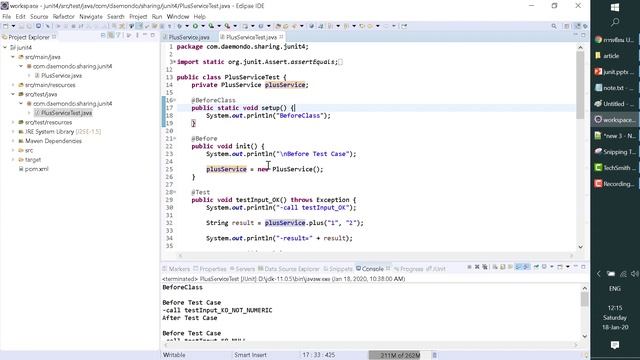Switch to the JUnit tab
The width and height of the screenshot is (640, 360).
[x=436, y=269]
